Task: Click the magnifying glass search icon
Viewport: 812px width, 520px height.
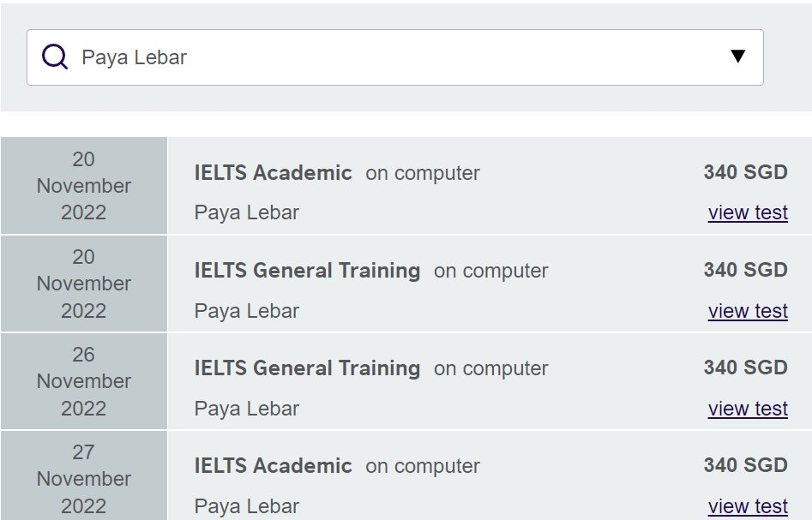Action: coord(54,56)
